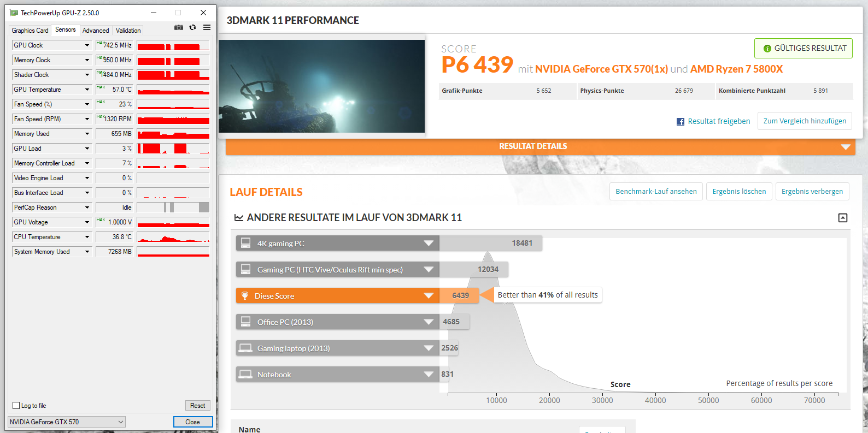Viewport: 868px width, 433px height.
Task: Click the GPU-Z app icon in title bar
Action: click(x=14, y=13)
